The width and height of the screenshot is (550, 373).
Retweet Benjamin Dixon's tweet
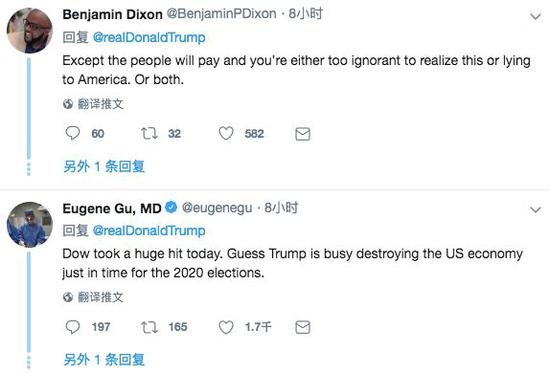pyautogui.click(x=149, y=133)
